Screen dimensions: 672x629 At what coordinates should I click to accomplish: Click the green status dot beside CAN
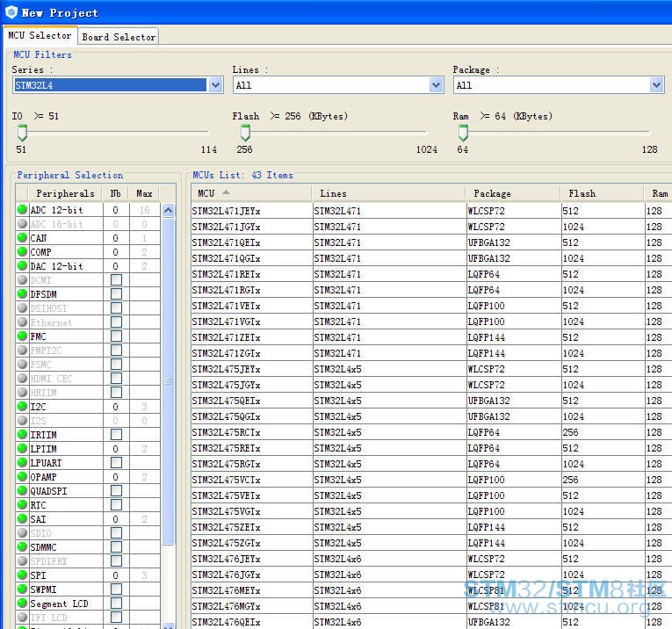tap(22, 238)
